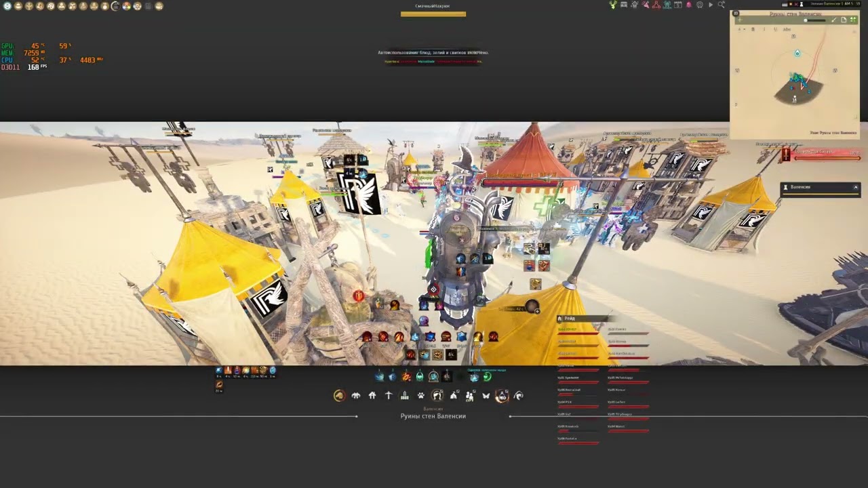
Task: Adjust the minimap zoom slider
Action: pyautogui.click(x=816, y=20)
